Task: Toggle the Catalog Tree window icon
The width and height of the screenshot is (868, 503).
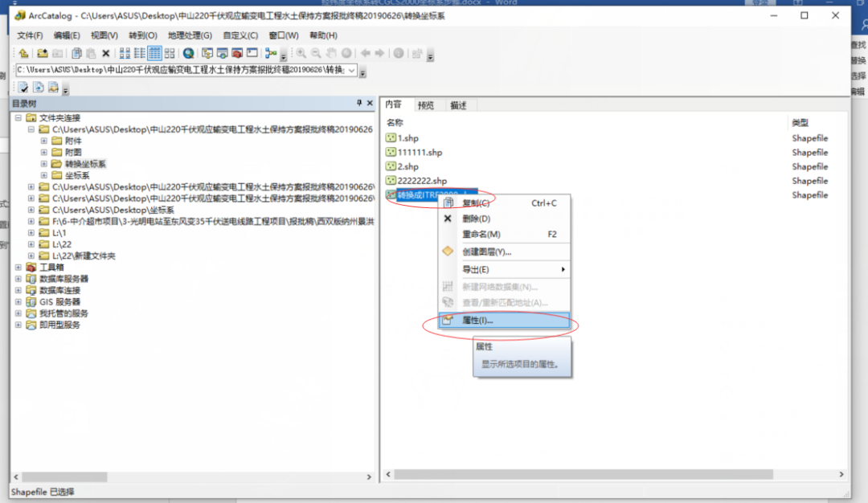Action: [207, 53]
